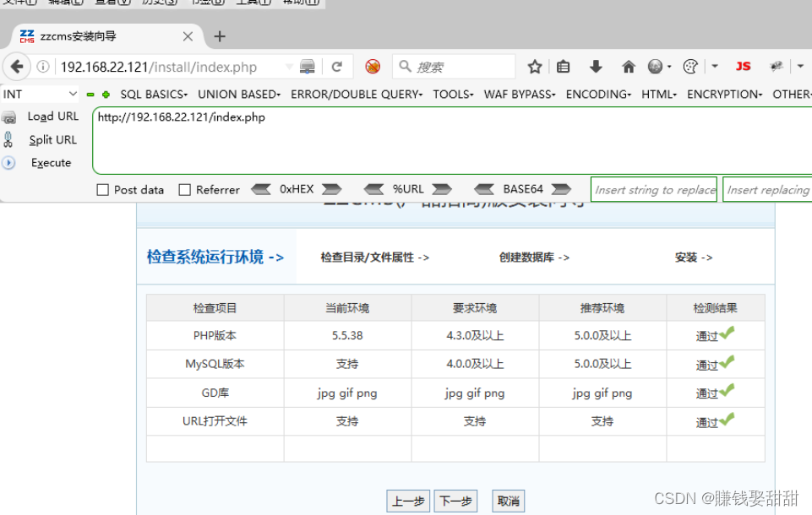Click the red blocked NoScript icon
Screen dimensions: 812x515
click(373, 66)
